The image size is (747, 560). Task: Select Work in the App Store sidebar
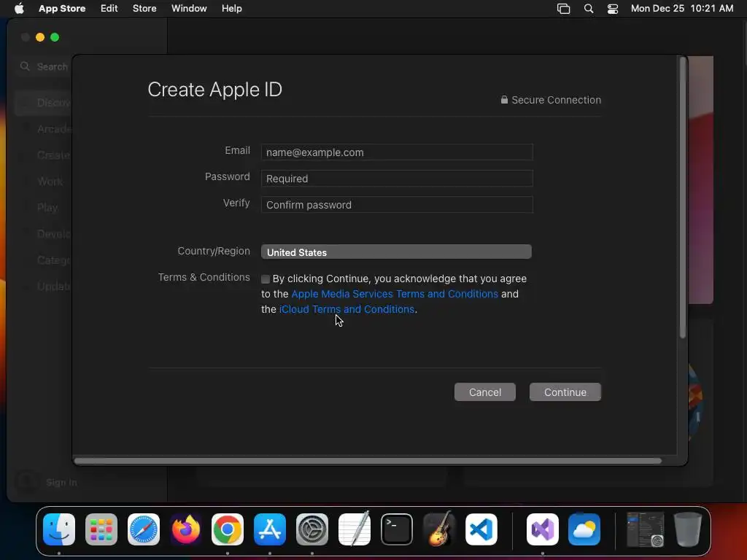click(x=50, y=182)
